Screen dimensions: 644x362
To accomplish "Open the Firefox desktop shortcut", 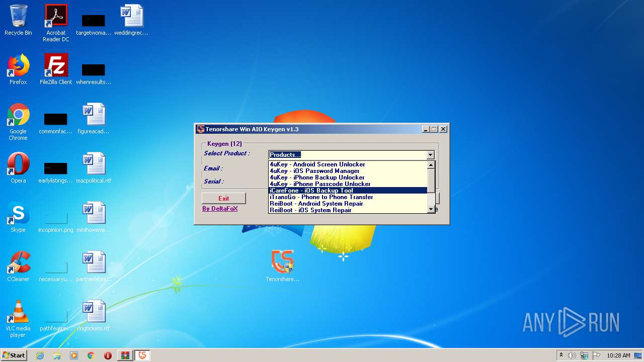I will click(18, 69).
